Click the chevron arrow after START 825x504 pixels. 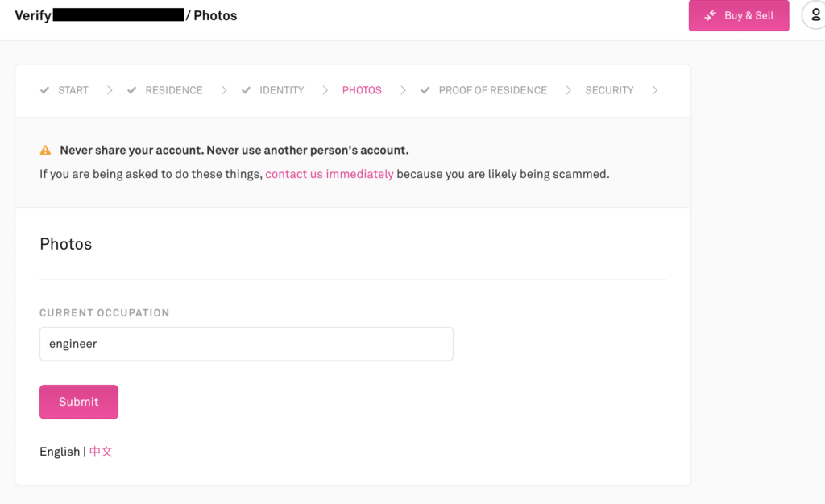click(x=110, y=90)
